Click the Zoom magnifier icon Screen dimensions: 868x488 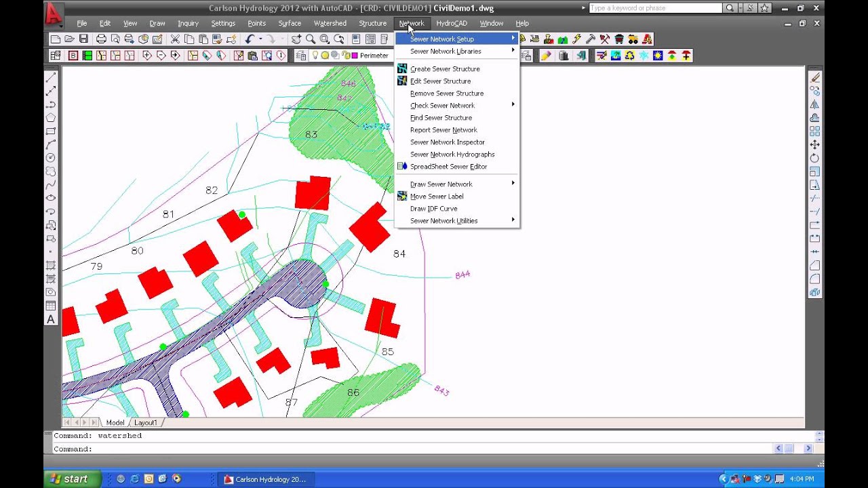point(311,39)
